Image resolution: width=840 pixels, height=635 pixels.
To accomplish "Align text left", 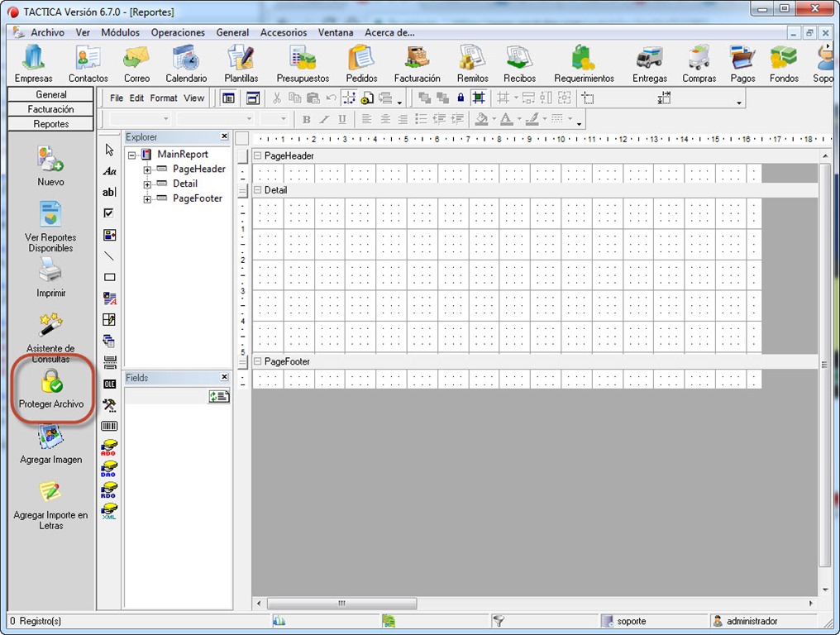I will tap(366, 119).
